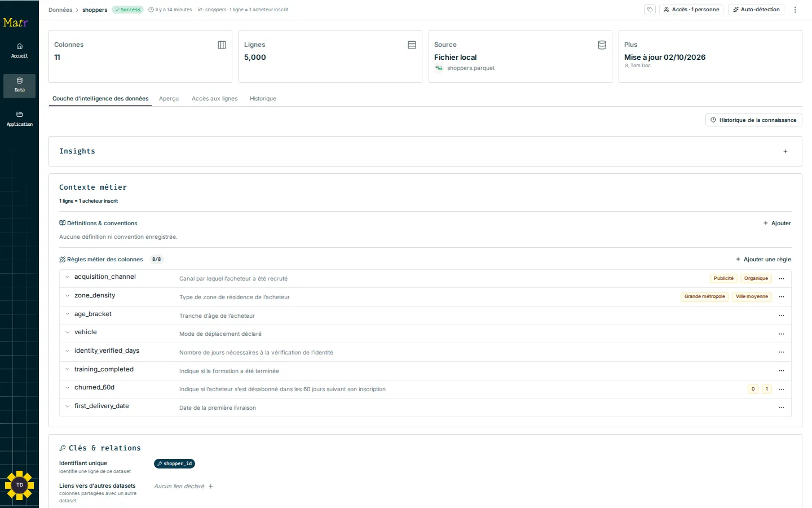Viewport: 812px width, 508px height.
Task: Open more options for zone_density rule
Action: [x=782, y=297]
